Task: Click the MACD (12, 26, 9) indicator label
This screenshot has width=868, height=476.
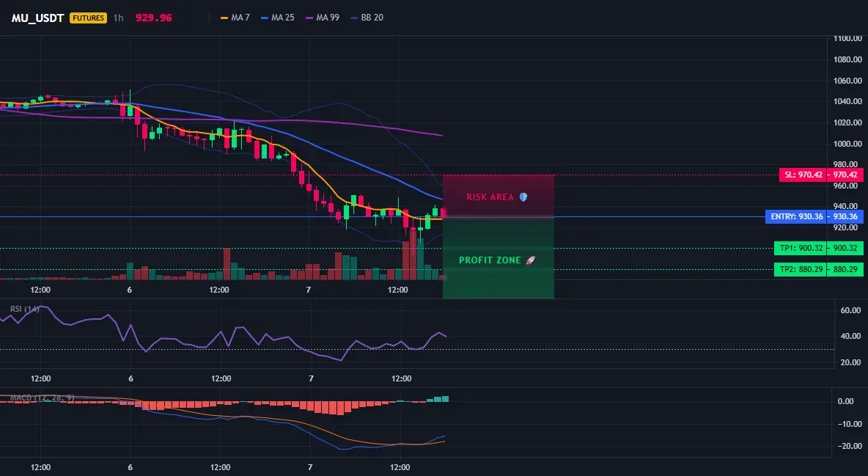Action: tap(42, 398)
